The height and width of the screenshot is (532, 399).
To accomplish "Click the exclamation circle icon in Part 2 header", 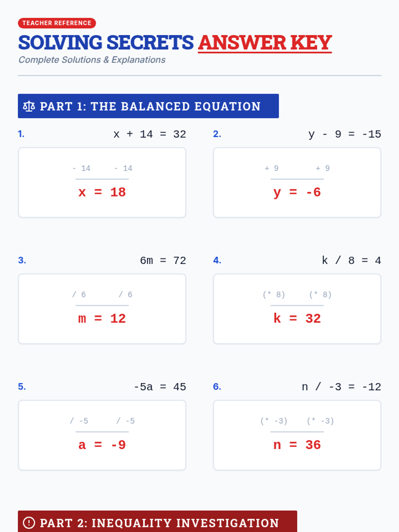I will [29, 523].
